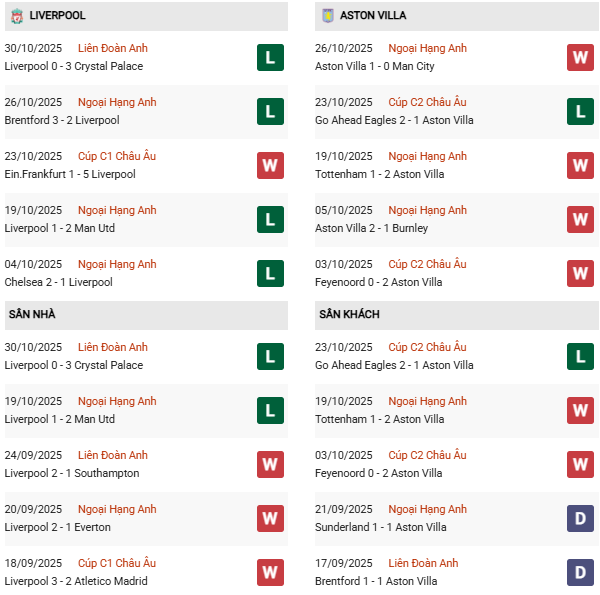Select the LIVERPOOL section header

[57, 16]
